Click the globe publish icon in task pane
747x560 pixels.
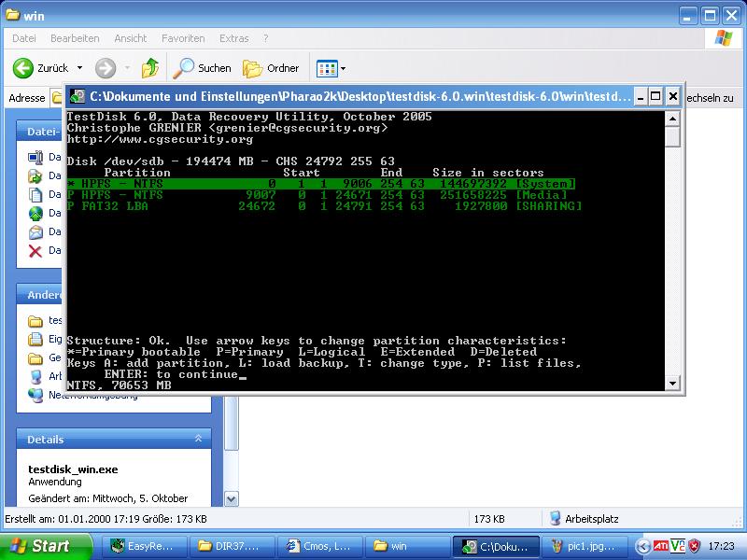35,214
